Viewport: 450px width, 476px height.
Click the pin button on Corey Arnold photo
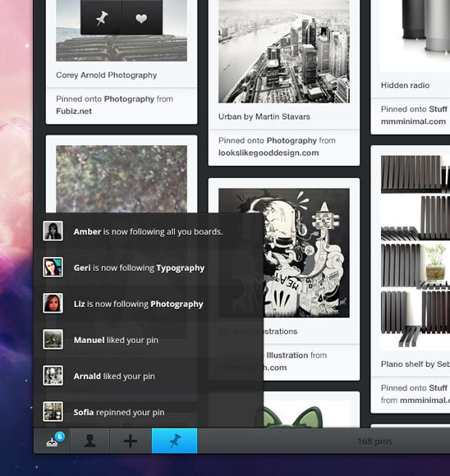102,17
